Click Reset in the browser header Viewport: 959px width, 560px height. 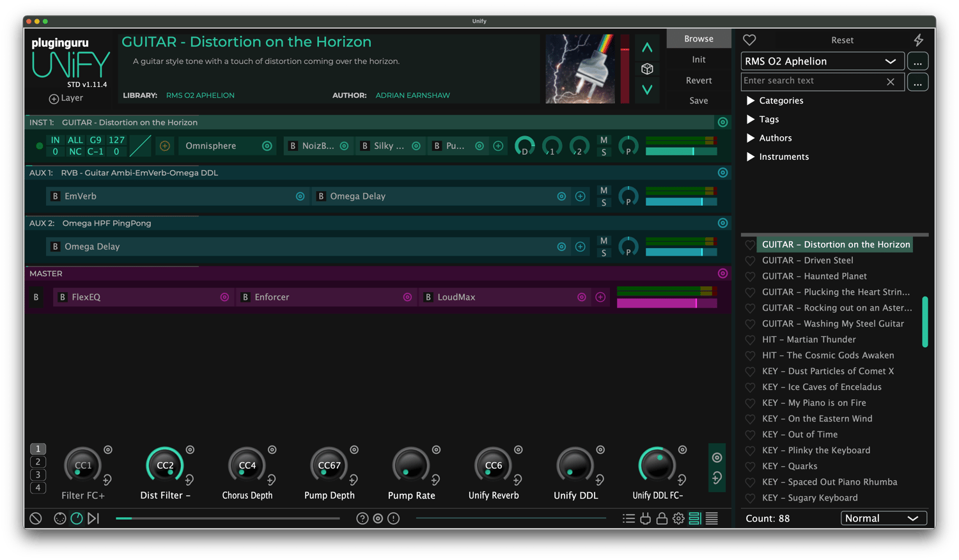(x=842, y=40)
